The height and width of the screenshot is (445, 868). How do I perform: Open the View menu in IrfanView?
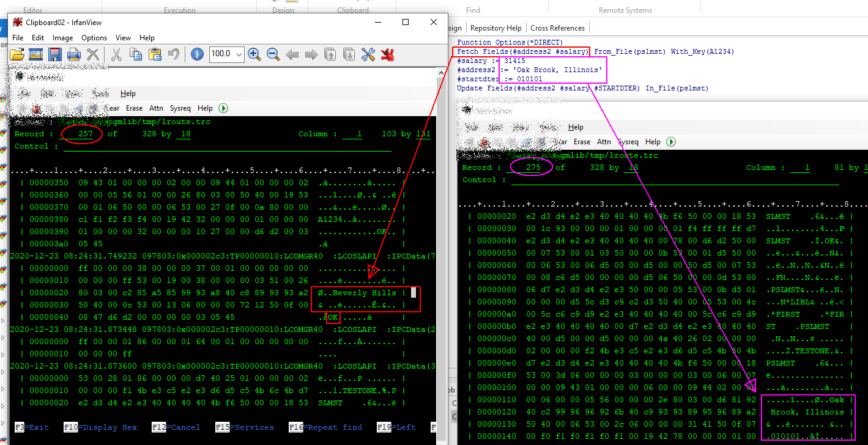123,38
